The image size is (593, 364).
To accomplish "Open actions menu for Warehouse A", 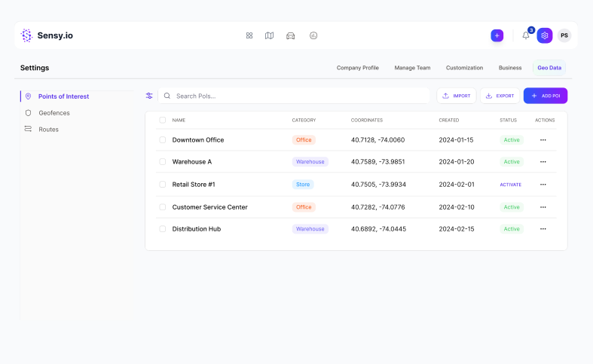I will (543, 162).
